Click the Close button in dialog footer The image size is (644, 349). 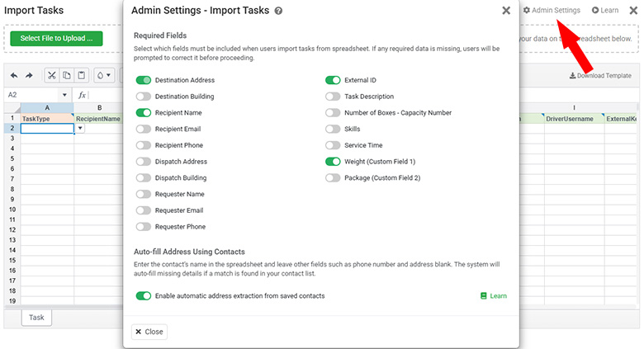[x=149, y=332]
